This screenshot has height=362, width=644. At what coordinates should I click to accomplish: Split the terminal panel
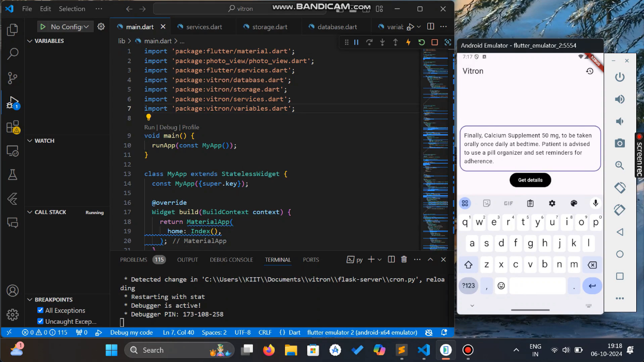click(x=392, y=260)
